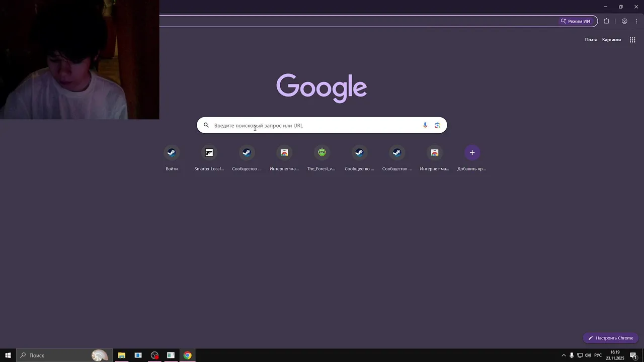The height and width of the screenshot is (362, 644).
Task: Open the Войти Steam shortcut
Action: pos(172,158)
